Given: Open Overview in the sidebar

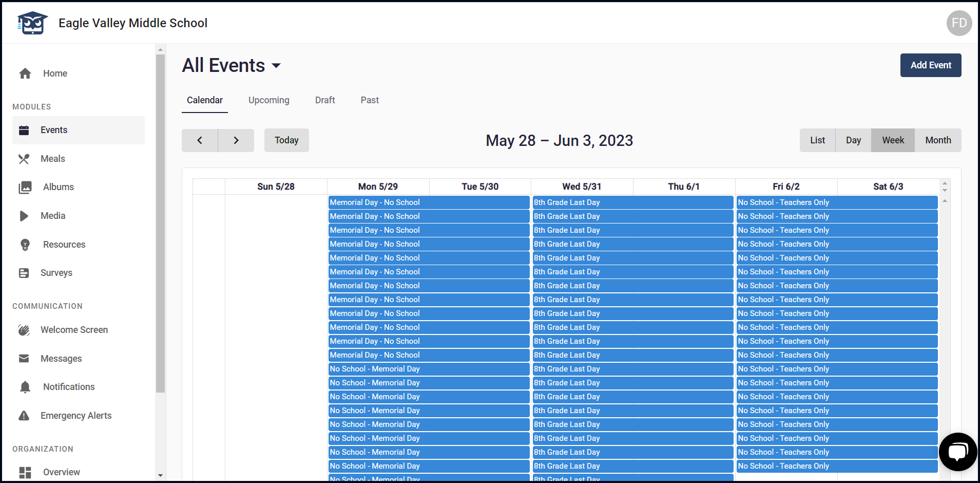Looking at the screenshot, I should coord(79,472).
